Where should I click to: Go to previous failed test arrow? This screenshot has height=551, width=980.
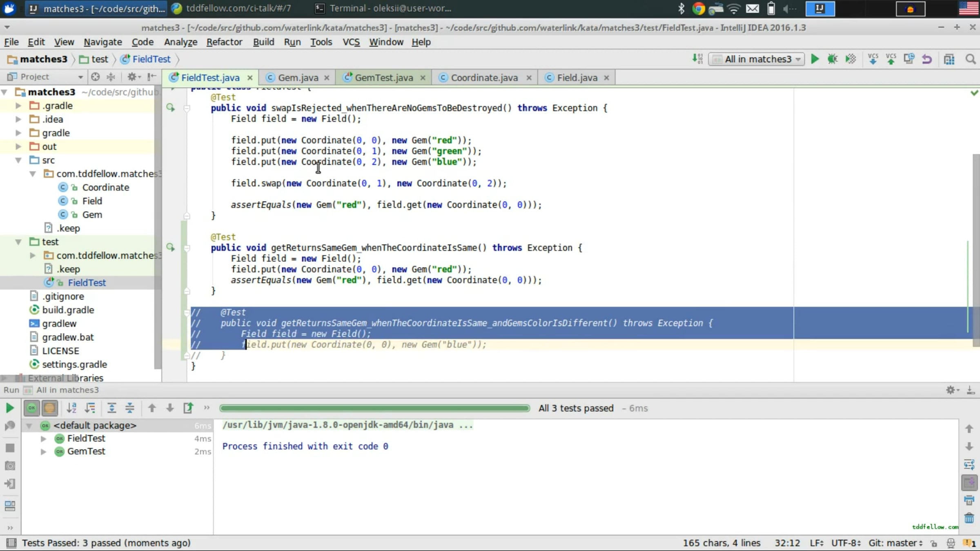click(152, 408)
